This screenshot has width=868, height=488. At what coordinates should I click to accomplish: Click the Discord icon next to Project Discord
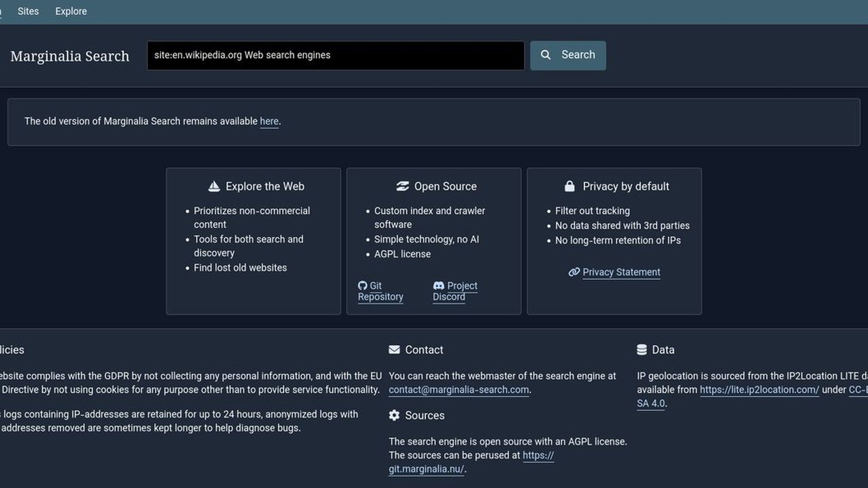tap(439, 286)
